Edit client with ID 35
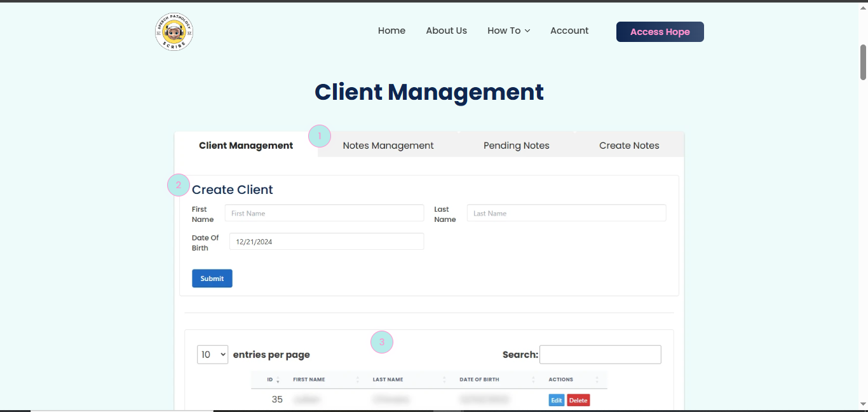Screen dimensions: 868x412 pyautogui.click(x=556, y=401)
